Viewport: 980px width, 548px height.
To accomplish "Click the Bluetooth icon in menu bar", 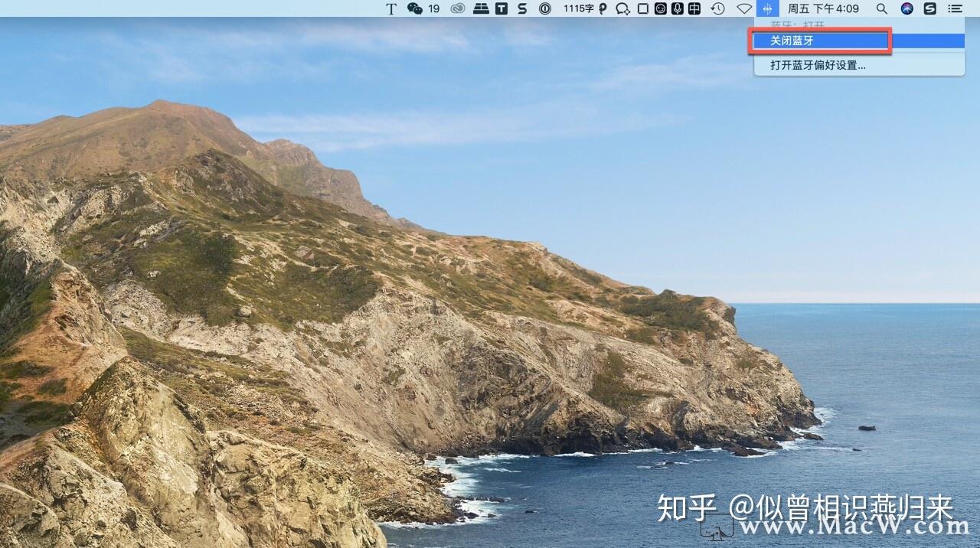I will 767,8.
